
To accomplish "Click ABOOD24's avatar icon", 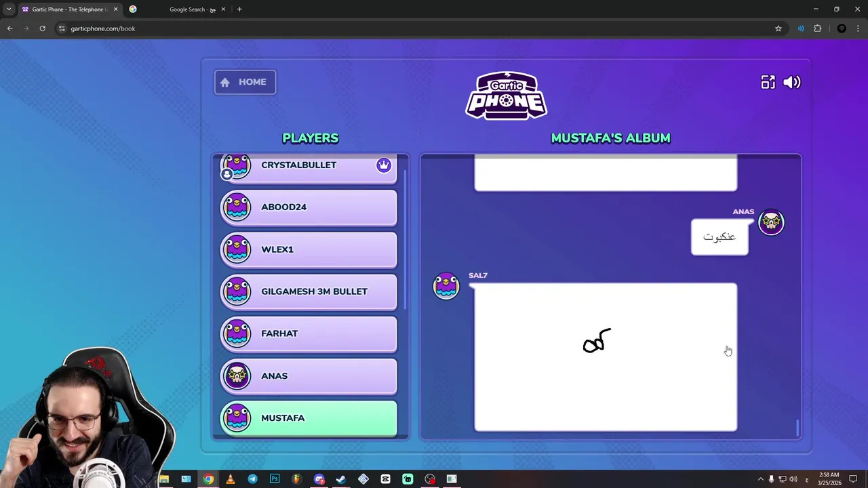I will 237,207.
